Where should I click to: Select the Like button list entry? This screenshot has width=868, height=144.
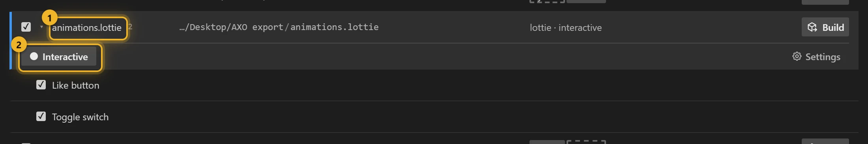(76, 85)
